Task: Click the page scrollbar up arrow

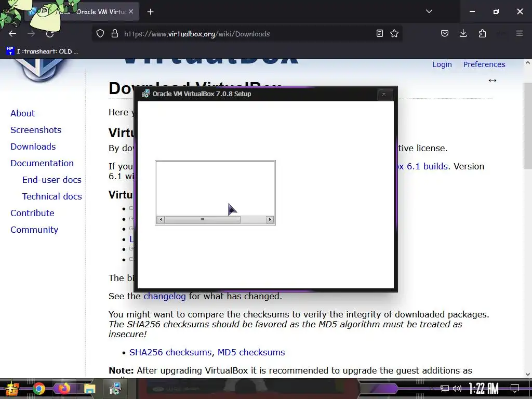Action: click(x=528, y=63)
